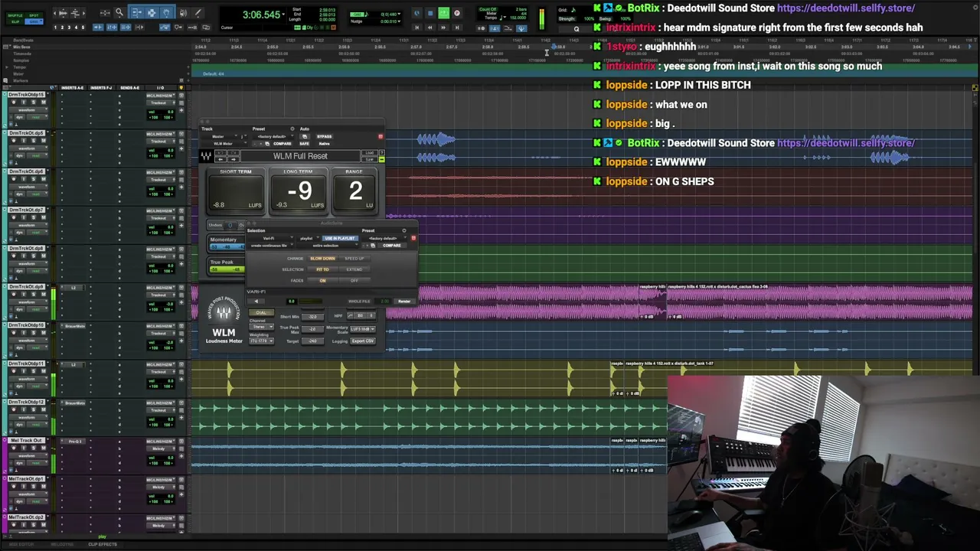Open waveform view dropdown on DrmTrckOtdp15

pos(27,111)
